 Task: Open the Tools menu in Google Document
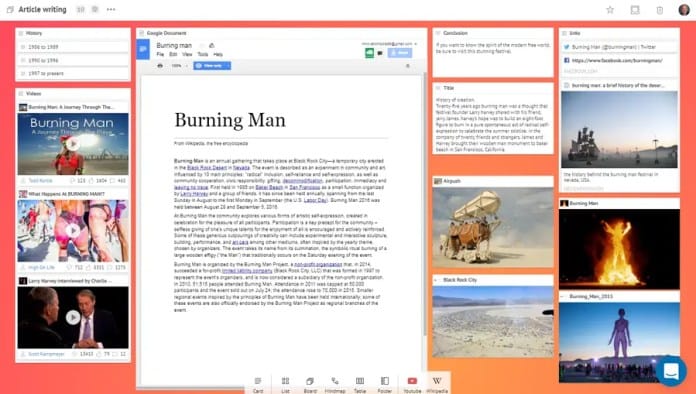pos(202,54)
